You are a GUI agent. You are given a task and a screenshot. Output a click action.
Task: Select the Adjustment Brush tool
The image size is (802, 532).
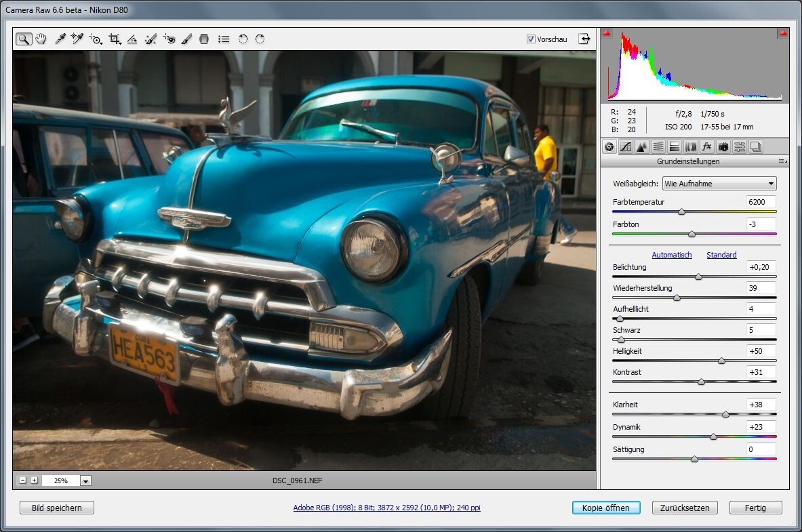(x=187, y=39)
